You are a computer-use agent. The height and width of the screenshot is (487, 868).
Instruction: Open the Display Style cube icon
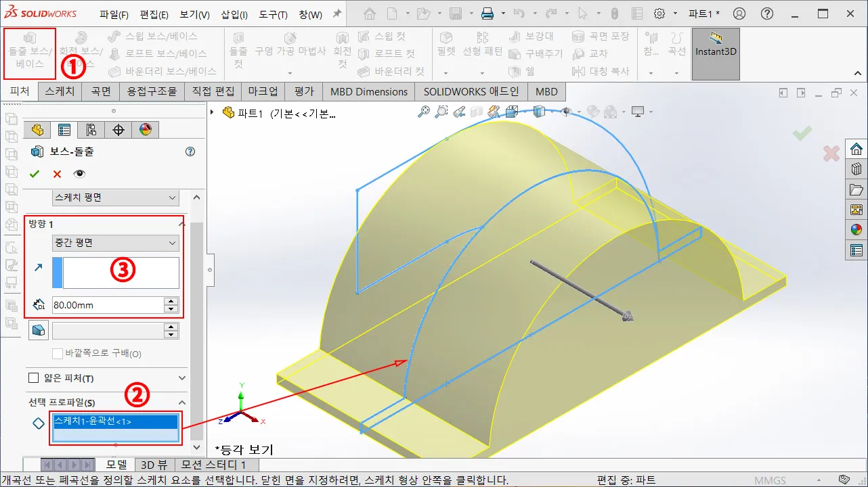tap(540, 112)
